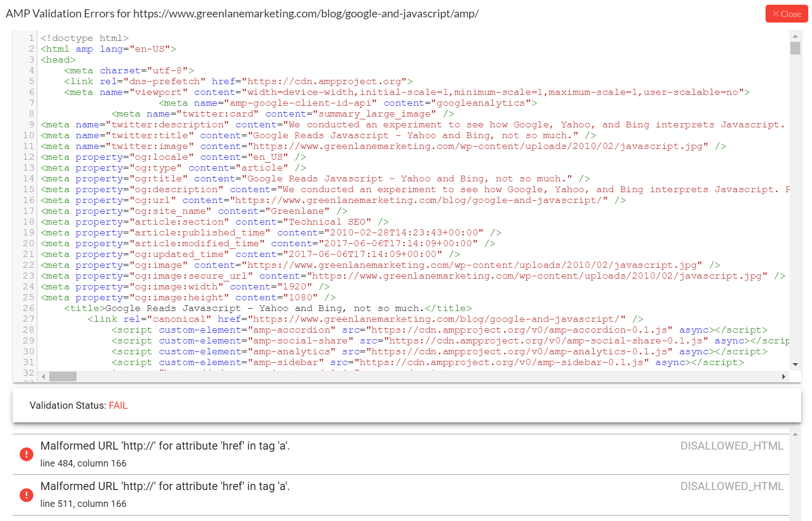The height and width of the screenshot is (521, 812).
Task: Click the canonical link line
Action: click(366, 319)
